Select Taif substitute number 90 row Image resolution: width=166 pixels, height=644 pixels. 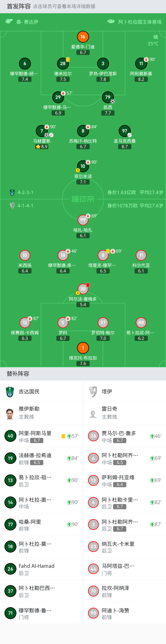point(125,613)
